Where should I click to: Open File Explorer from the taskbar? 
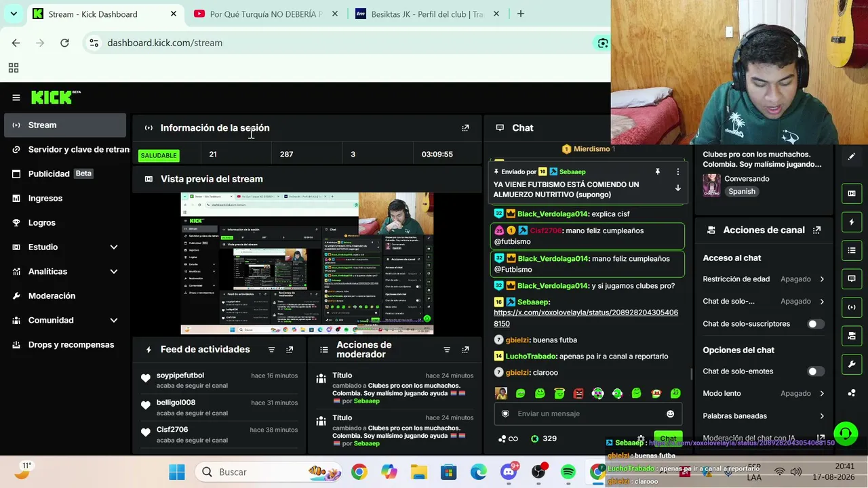pos(419,472)
